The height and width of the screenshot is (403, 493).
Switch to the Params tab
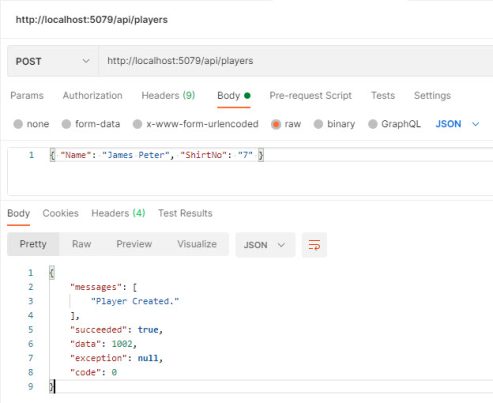27,96
